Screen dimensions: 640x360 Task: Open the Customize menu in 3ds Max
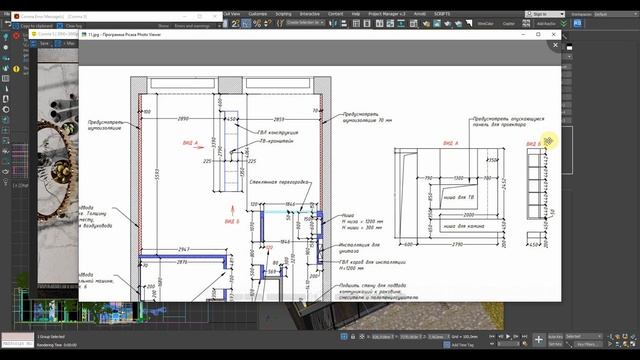[x=258, y=14]
